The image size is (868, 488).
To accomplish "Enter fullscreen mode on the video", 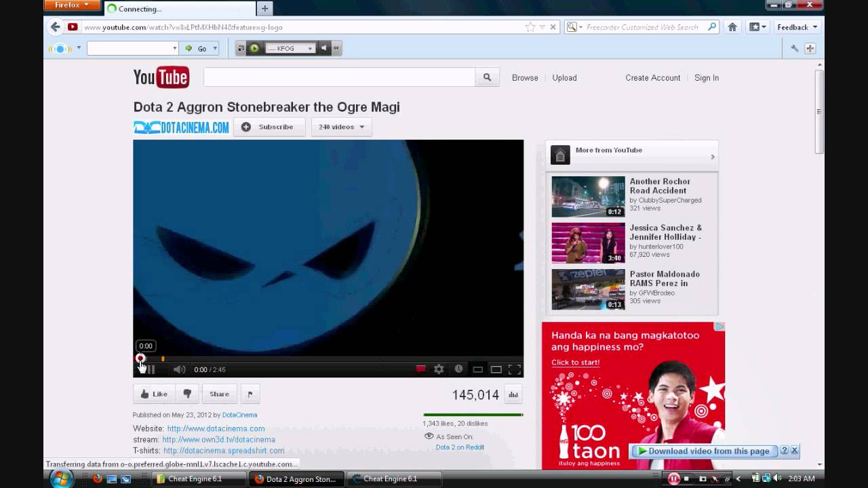I will pyautogui.click(x=515, y=369).
